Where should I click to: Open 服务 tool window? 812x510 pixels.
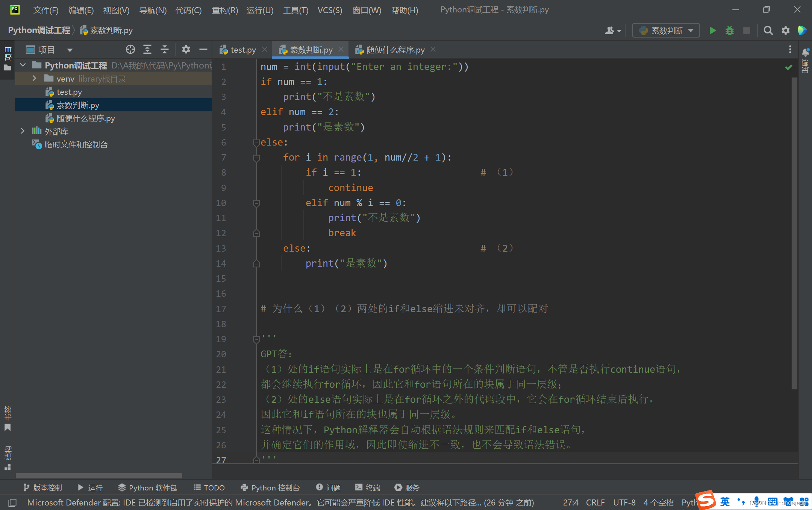(x=407, y=487)
